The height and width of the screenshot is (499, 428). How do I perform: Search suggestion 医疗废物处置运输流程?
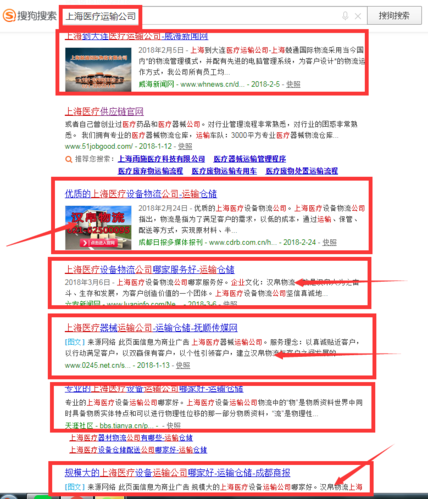click(302, 171)
